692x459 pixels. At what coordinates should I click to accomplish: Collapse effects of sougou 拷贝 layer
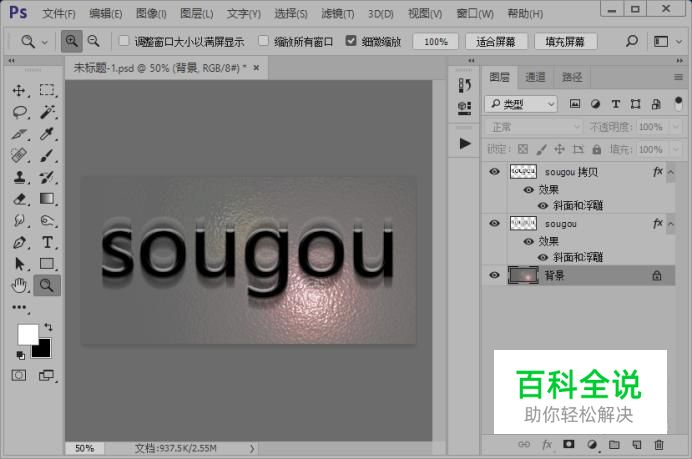tap(670, 172)
